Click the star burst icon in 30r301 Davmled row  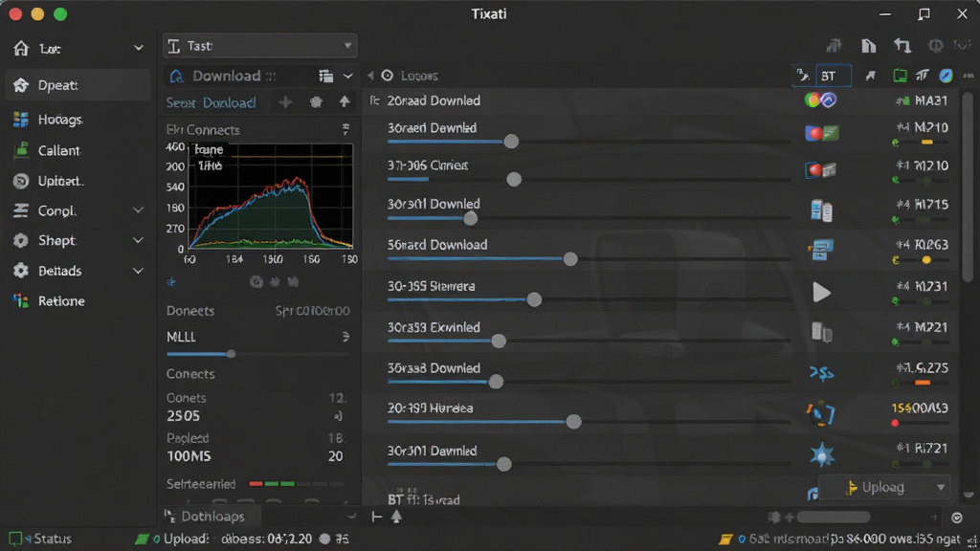click(x=821, y=454)
